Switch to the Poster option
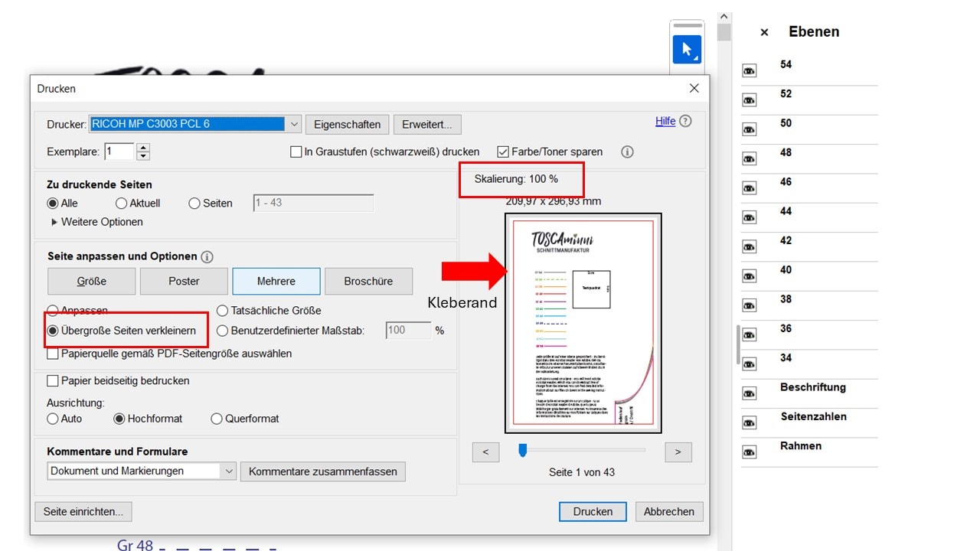Viewport: 980px width, 551px height. tap(184, 281)
